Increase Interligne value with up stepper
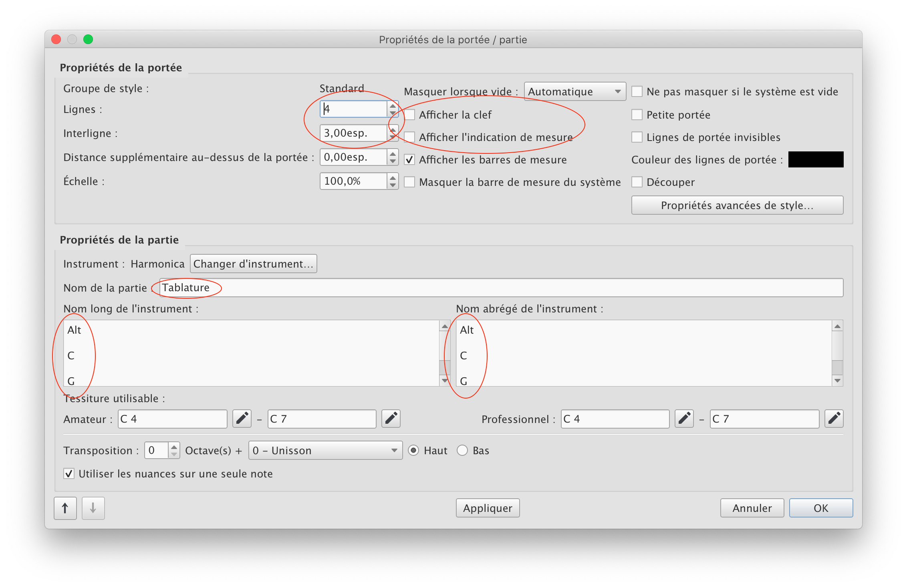 pyautogui.click(x=393, y=129)
